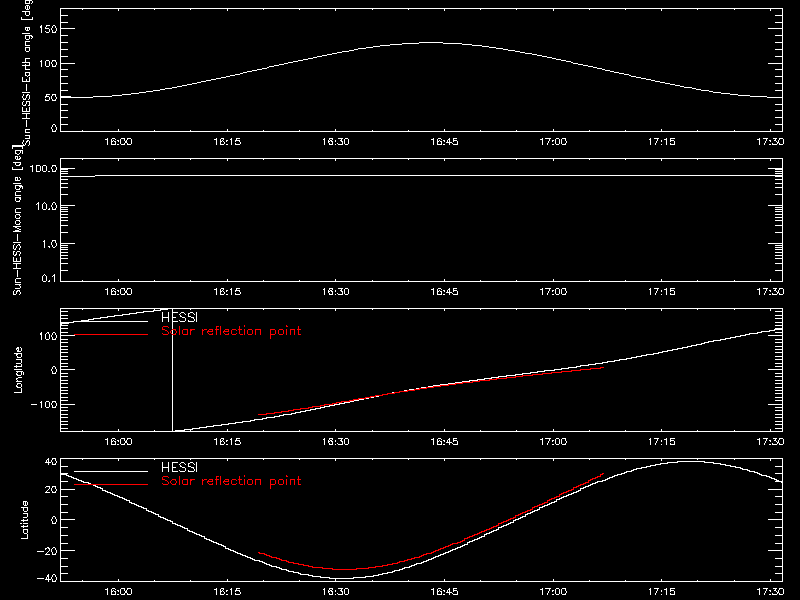The image size is (800, 600).
Task: Click 16:15 label below Moon angle plot
Action: point(227,292)
